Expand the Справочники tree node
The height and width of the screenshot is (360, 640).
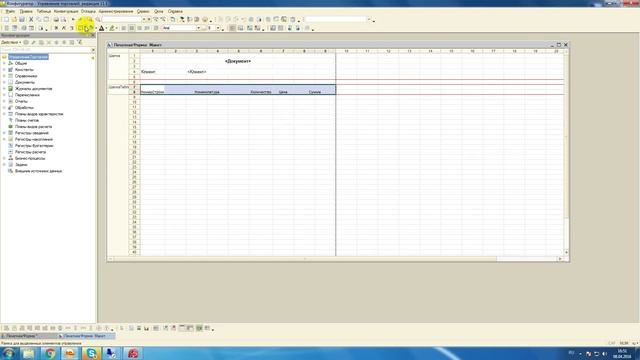coord(4,76)
